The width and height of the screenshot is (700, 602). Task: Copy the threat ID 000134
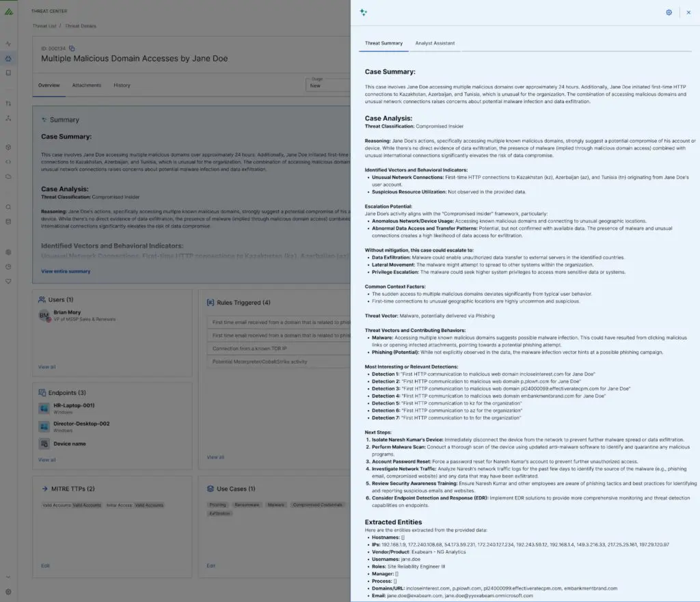point(72,49)
